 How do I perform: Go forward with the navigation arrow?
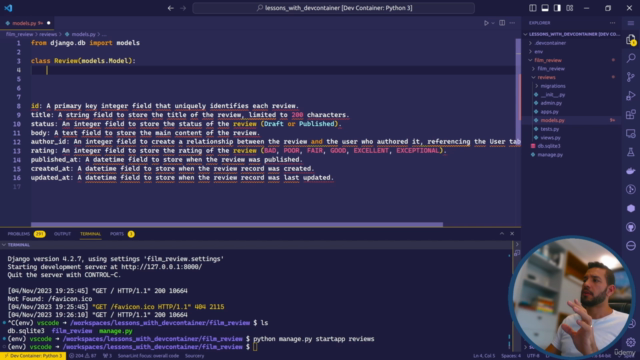click(x=183, y=8)
